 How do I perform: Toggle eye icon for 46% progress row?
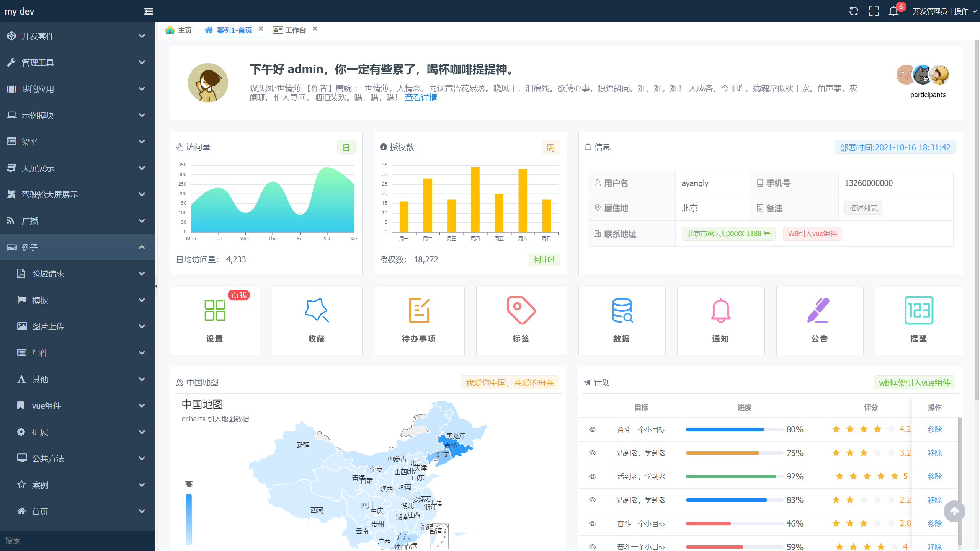[x=593, y=523]
